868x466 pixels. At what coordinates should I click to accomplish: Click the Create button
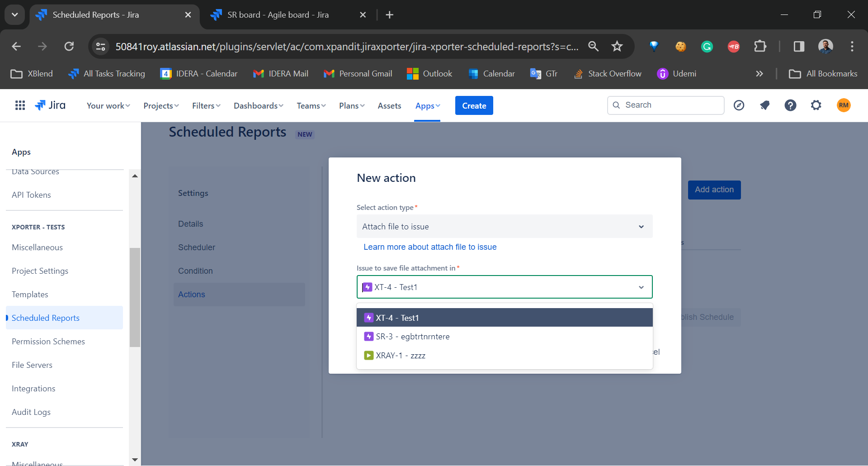pyautogui.click(x=474, y=105)
